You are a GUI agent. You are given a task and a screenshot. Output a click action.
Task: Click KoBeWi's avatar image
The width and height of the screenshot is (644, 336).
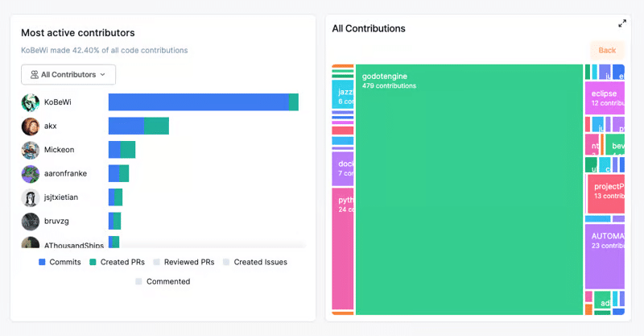(x=31, y=102)
